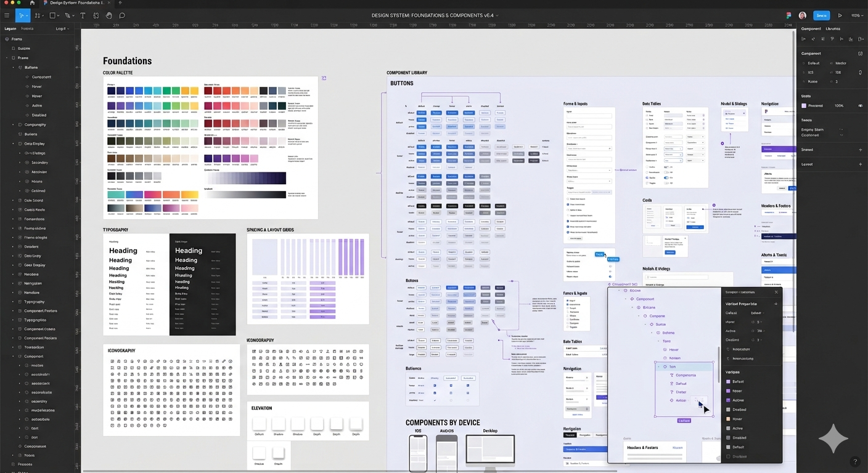Image resolution: width=868 pixels, height=473 pixels.
Task: Toggle fill visibility eye icon
Action: [861, 105]
